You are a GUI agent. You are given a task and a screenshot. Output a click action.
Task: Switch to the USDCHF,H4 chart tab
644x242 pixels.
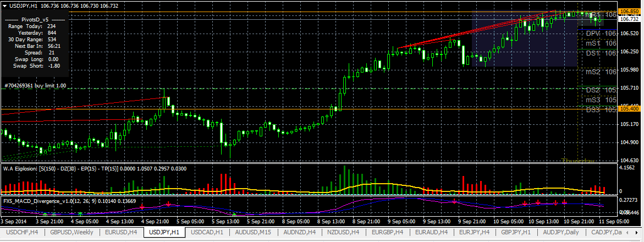[22, 232]
